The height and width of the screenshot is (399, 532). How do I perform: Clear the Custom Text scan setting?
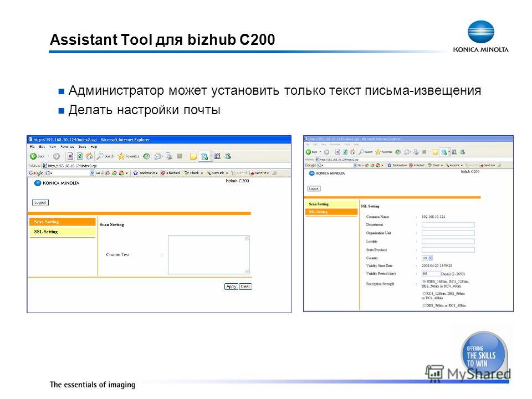(x=245, y=287)
